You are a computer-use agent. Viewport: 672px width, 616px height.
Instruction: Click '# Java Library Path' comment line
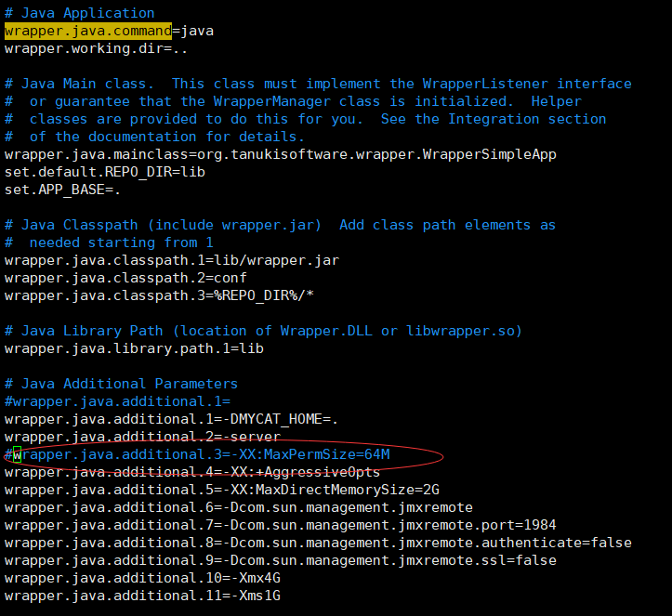[263, 331]
